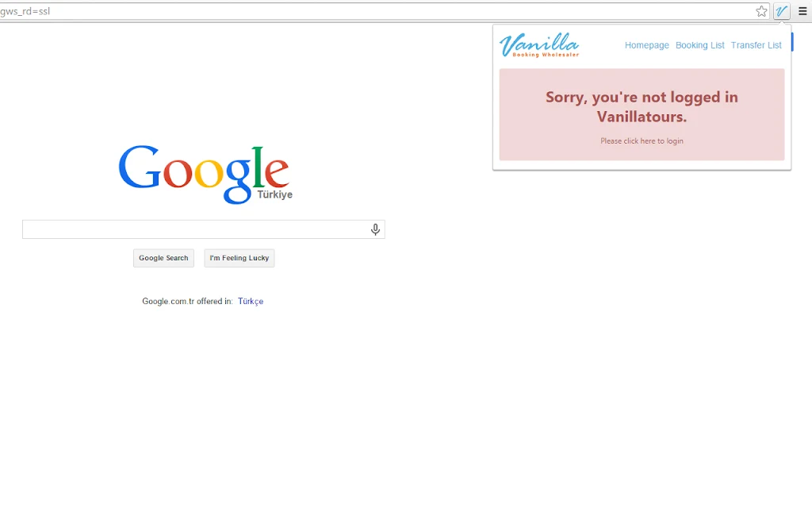Click the address bar URL text

click(25, 11)
